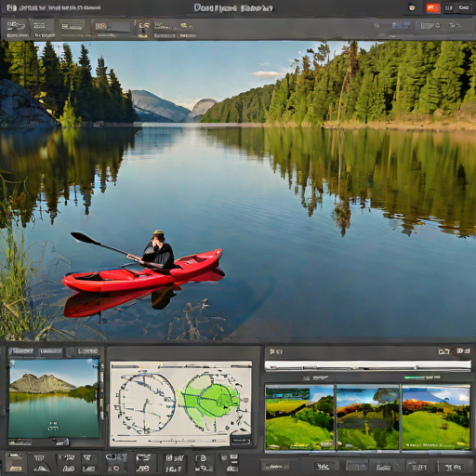Click the orange button in the title bar
Image resolution: width=476 pixels, height=476 pixels.
tap(433, 8)
